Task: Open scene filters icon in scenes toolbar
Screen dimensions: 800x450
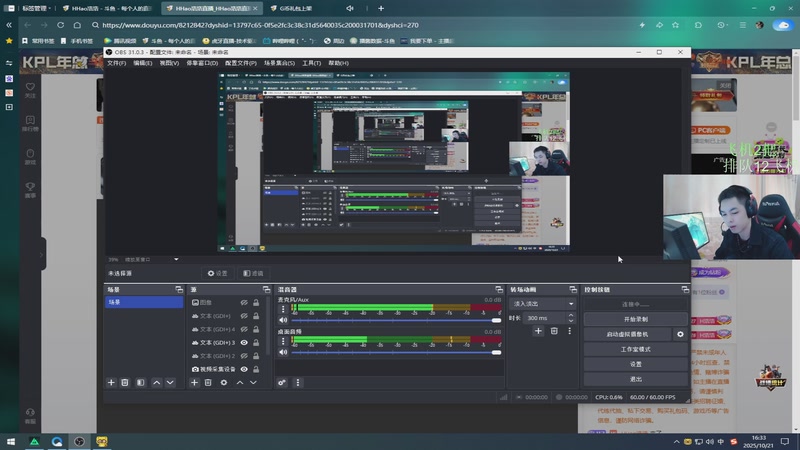Action: tap(140, 383)
